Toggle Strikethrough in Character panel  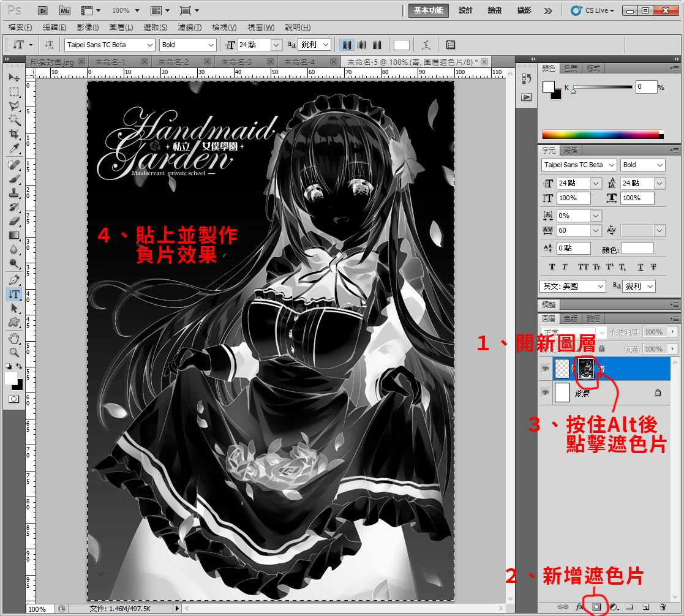click(653, 266)
